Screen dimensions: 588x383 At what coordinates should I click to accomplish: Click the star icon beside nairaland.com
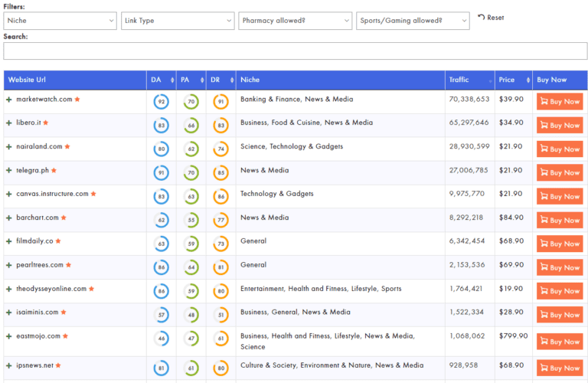(x=67, y=146)
